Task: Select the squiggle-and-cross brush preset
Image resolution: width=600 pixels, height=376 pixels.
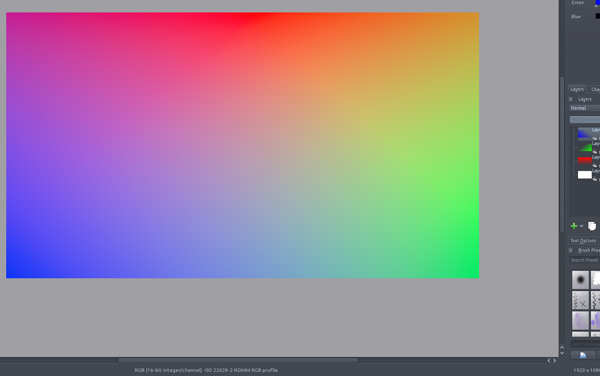Action: (580, 300)
